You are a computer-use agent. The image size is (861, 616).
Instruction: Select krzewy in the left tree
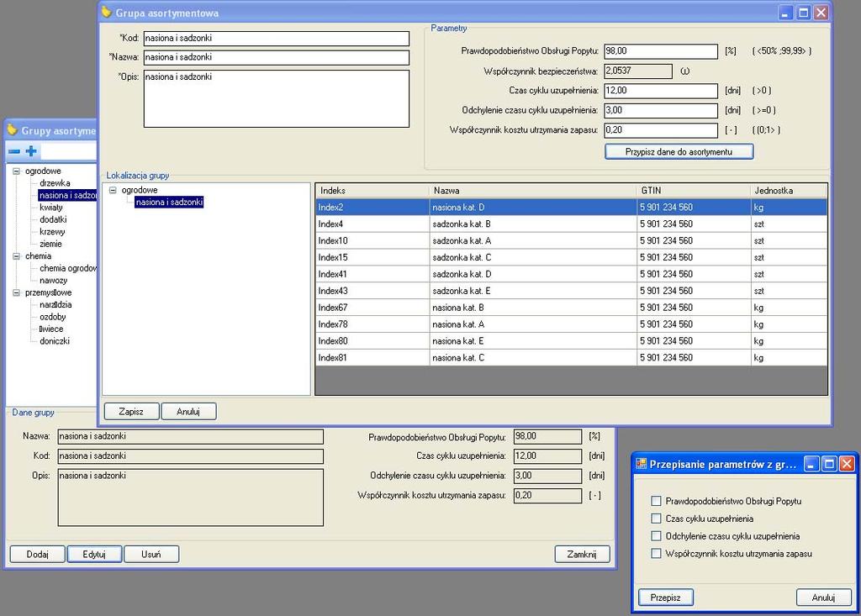(52, 232)
